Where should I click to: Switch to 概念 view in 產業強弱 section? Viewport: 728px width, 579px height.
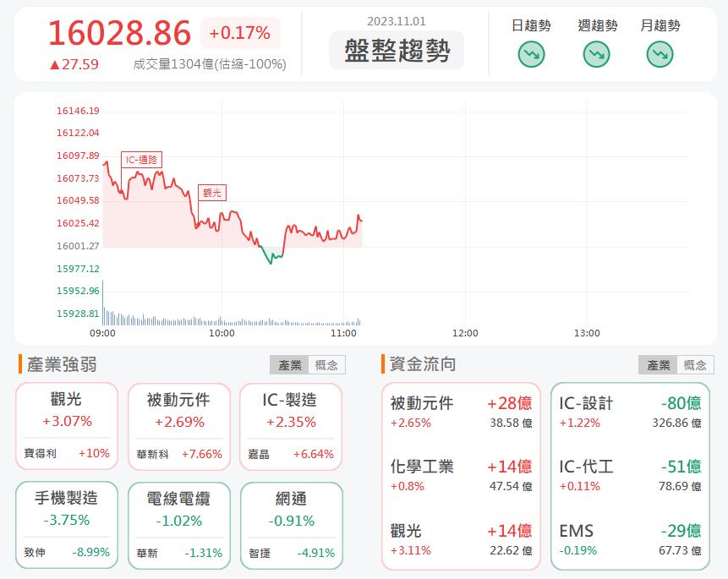coord(326,364)
